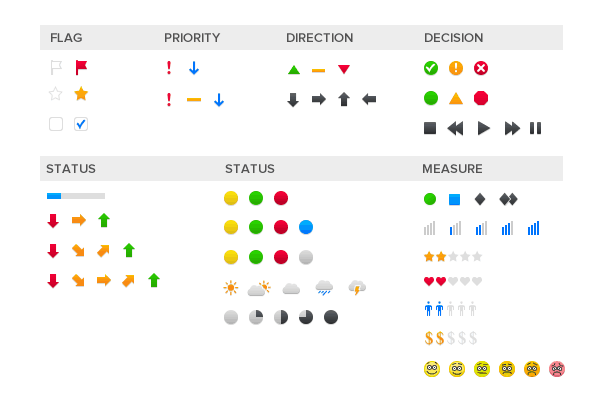Click the dark left-pointing arrow in DIRECTION
The width and height of the screenshot is (600, 400).
tap(369, 99)
